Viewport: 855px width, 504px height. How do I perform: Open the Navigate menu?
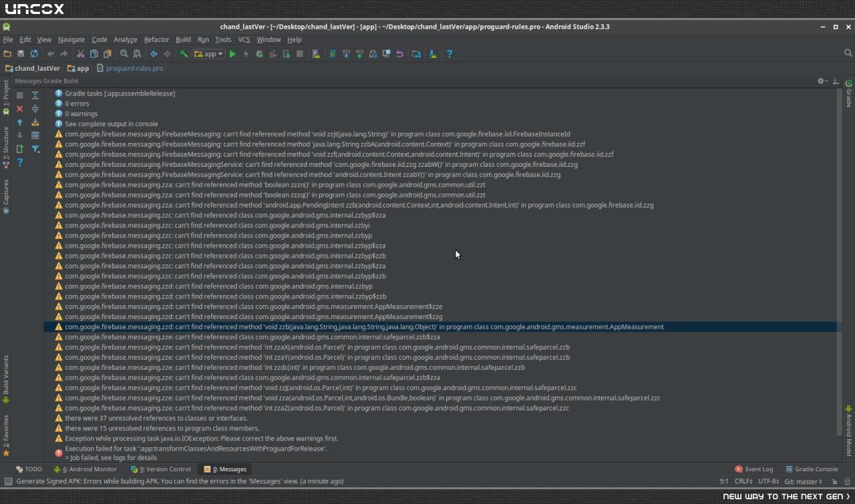pyautogui.click(x=71, y=39)
